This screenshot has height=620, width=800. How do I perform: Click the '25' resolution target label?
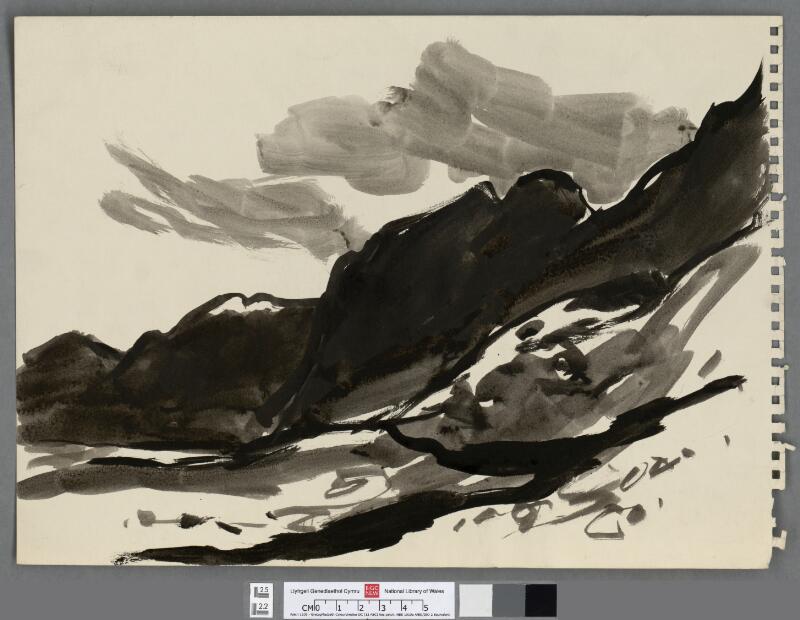(263, 590)
